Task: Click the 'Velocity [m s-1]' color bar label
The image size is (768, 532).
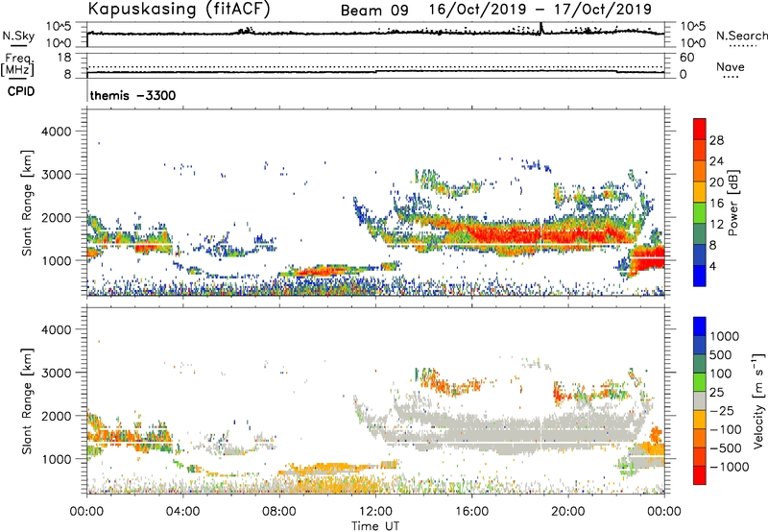Action: (x=758, y=400)
